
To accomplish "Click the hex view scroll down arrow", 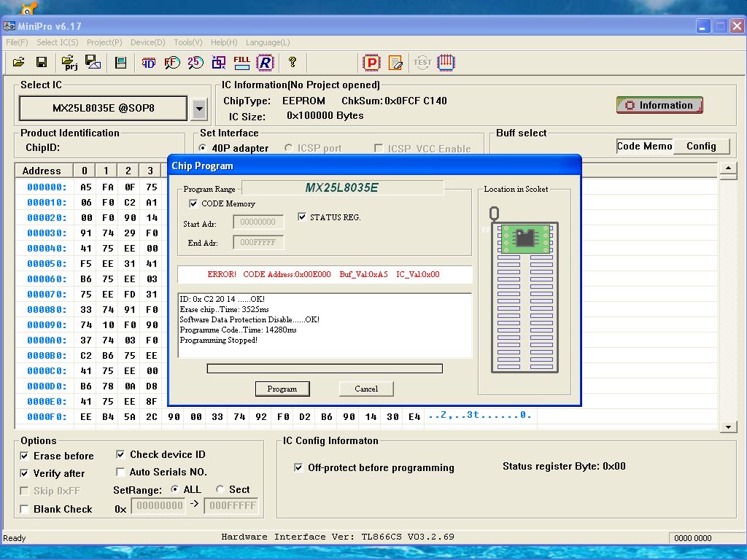I will pos(729,427).
